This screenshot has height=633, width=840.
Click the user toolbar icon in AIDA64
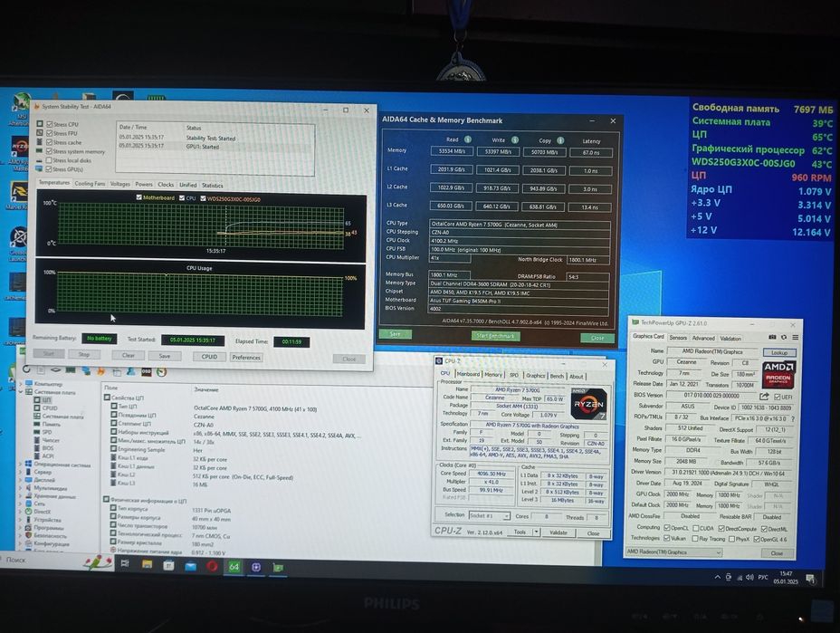click(x=130, y=371)
